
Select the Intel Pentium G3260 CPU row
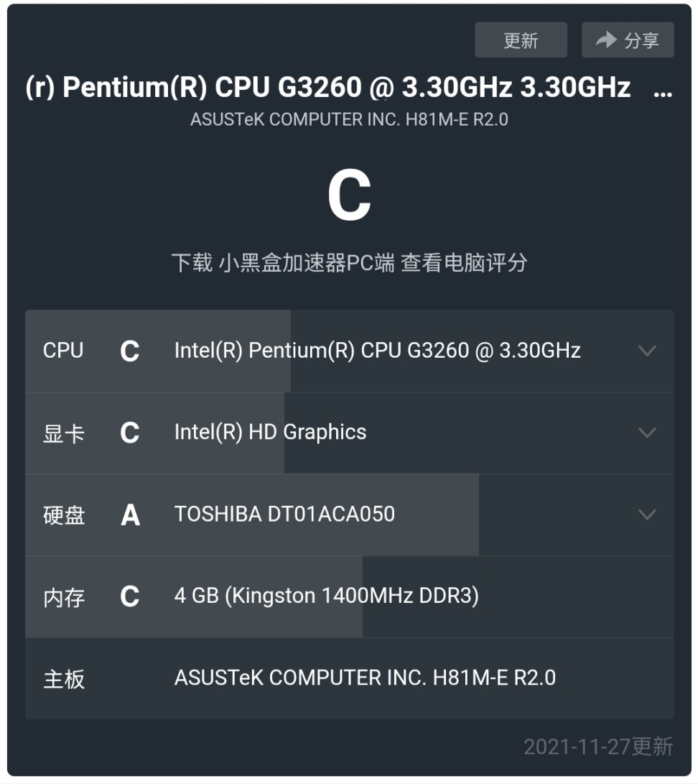[x=377, y=351]
